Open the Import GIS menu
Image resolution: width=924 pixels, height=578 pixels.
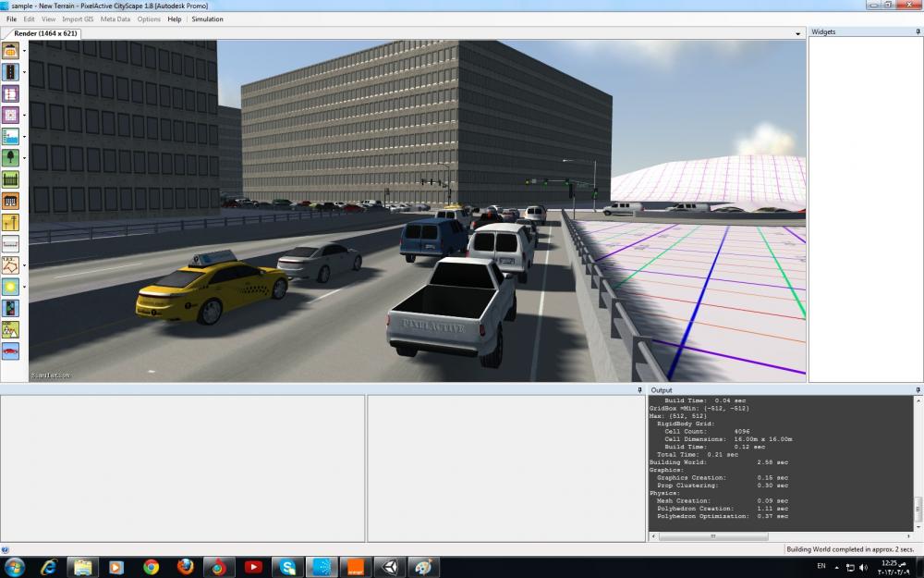click(78, 18)
